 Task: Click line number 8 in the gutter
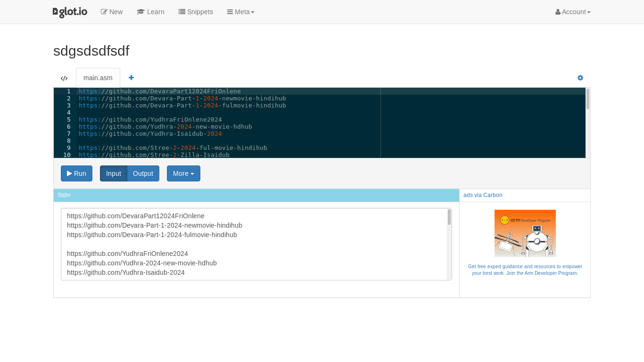[68, 141]
